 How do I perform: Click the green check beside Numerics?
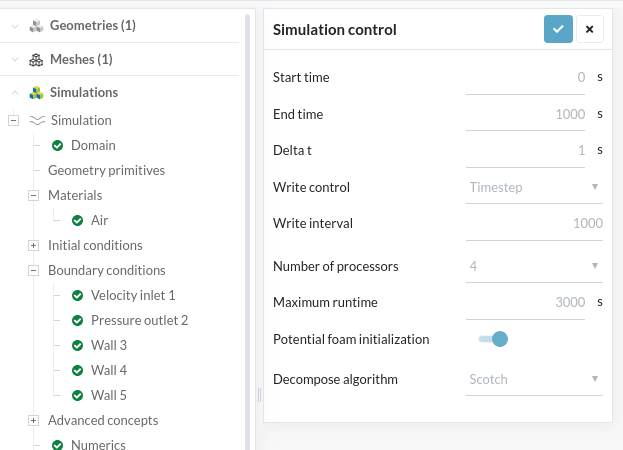click(x=57, y=445)
